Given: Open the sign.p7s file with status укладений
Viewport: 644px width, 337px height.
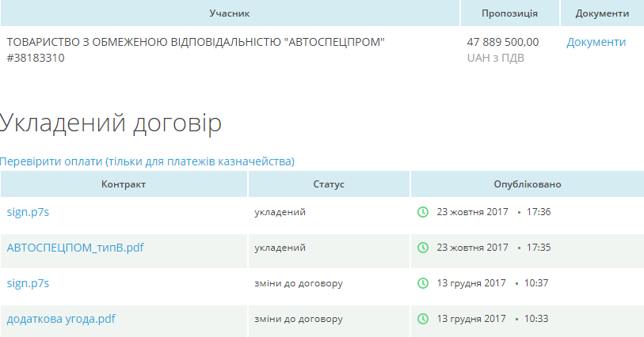Looking at the screenshot, I should [x=29, y=212].
